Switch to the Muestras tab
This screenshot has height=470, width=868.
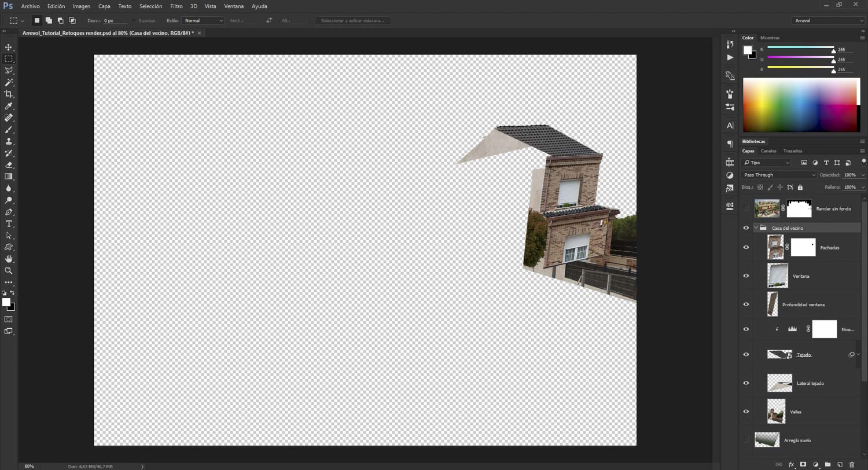[x=770, y=38]
